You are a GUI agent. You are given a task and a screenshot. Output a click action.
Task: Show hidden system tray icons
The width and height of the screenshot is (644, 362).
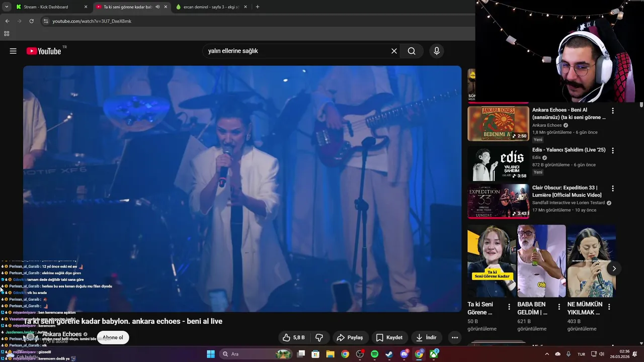click(x=547, y=354)
